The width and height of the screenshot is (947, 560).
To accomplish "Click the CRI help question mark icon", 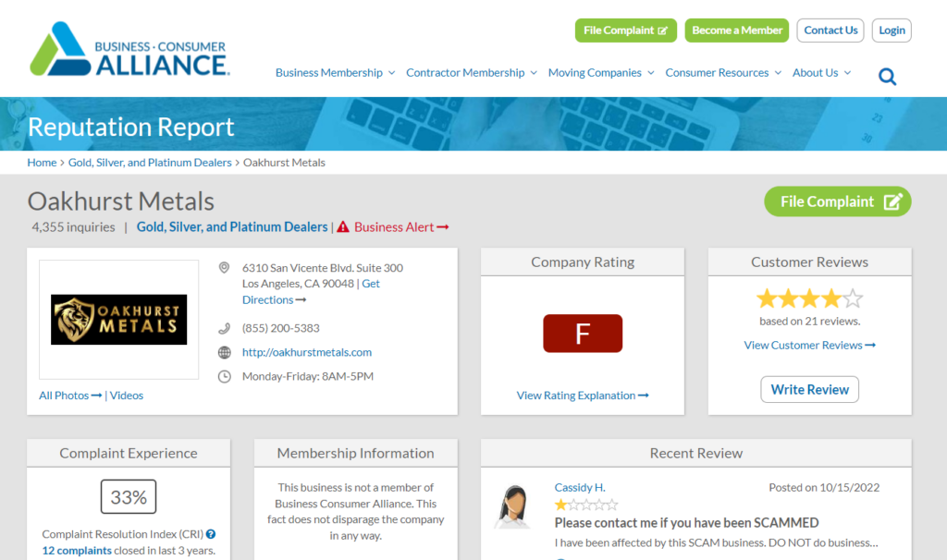I will [211, 534].
